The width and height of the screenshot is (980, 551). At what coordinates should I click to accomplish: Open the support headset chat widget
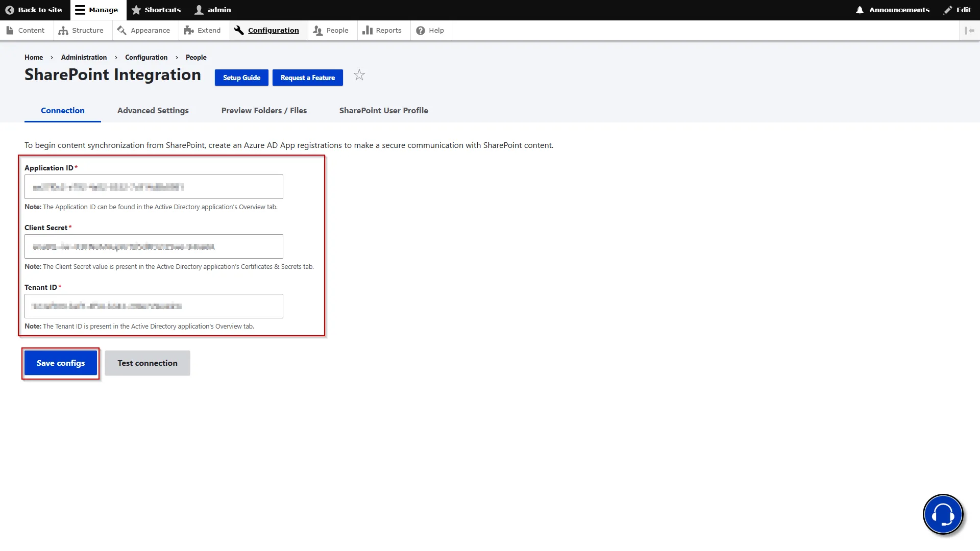(943, 514)
